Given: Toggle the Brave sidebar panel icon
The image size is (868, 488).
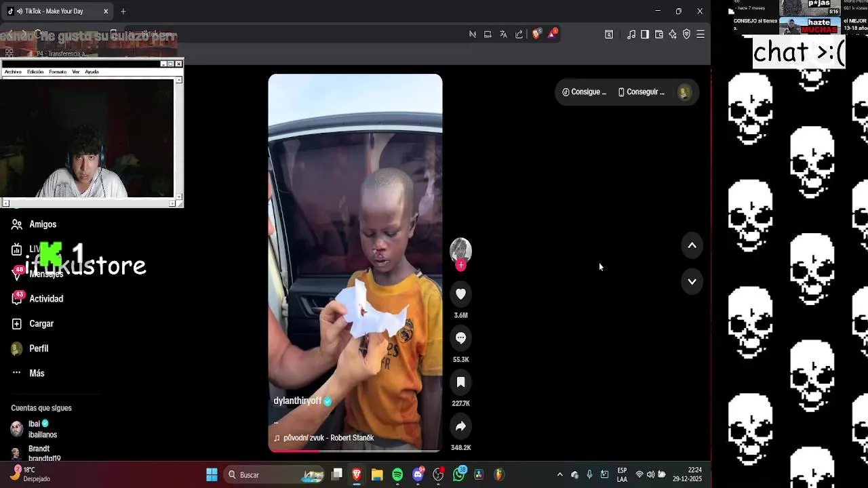Looking at the screenshot, I should (x=645, y=35).
